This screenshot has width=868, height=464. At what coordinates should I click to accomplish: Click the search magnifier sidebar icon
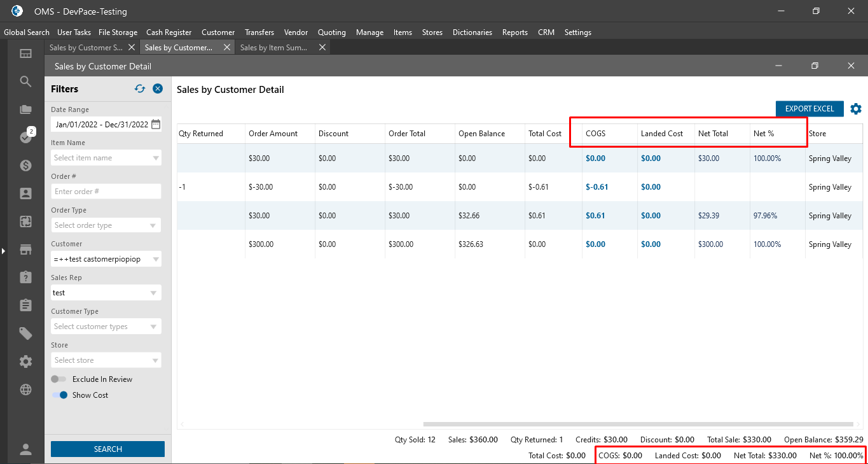click(x=25, y=81)
